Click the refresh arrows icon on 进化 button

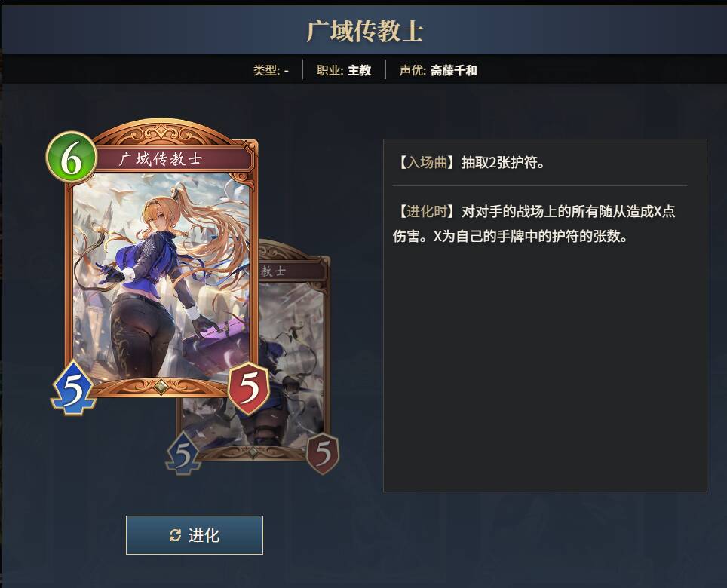coord(175,535)
